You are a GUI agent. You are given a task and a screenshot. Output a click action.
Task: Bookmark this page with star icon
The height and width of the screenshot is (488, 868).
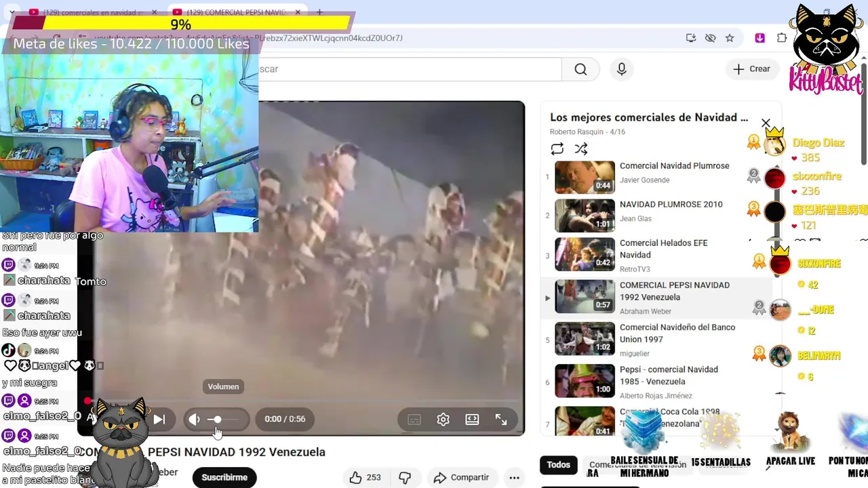click(730, 38)
